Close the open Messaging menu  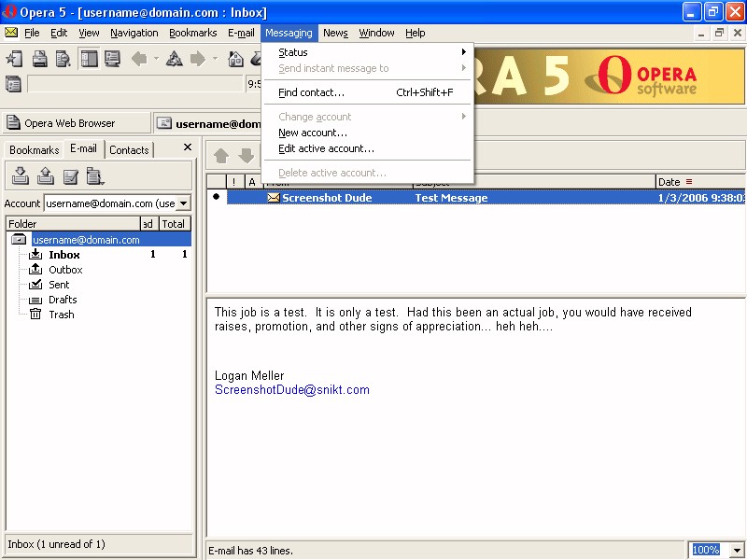click(x=289, y=33)
